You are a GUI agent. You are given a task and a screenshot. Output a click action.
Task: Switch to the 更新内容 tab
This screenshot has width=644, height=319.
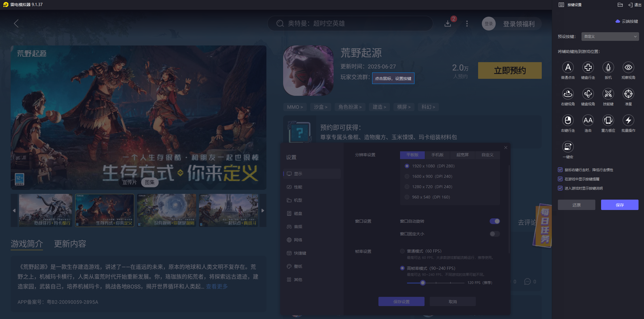click(70, 244)
